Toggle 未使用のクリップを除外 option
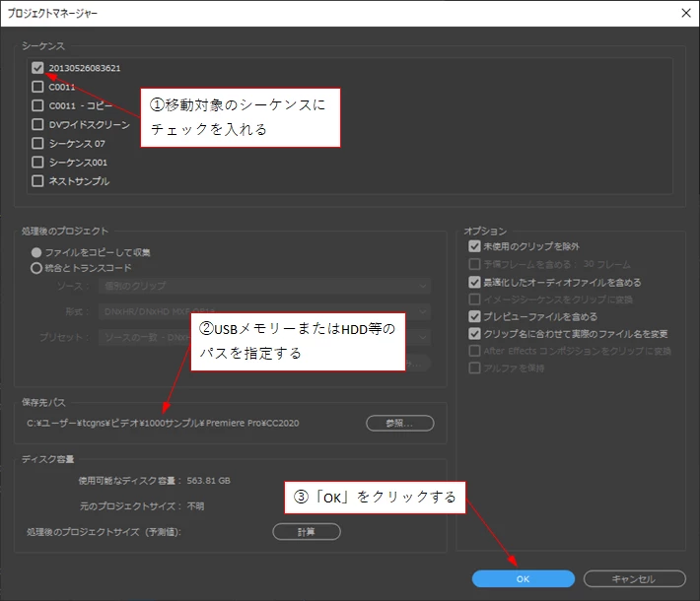The width and height of the screenshot is (700, 601). (474, 246)
